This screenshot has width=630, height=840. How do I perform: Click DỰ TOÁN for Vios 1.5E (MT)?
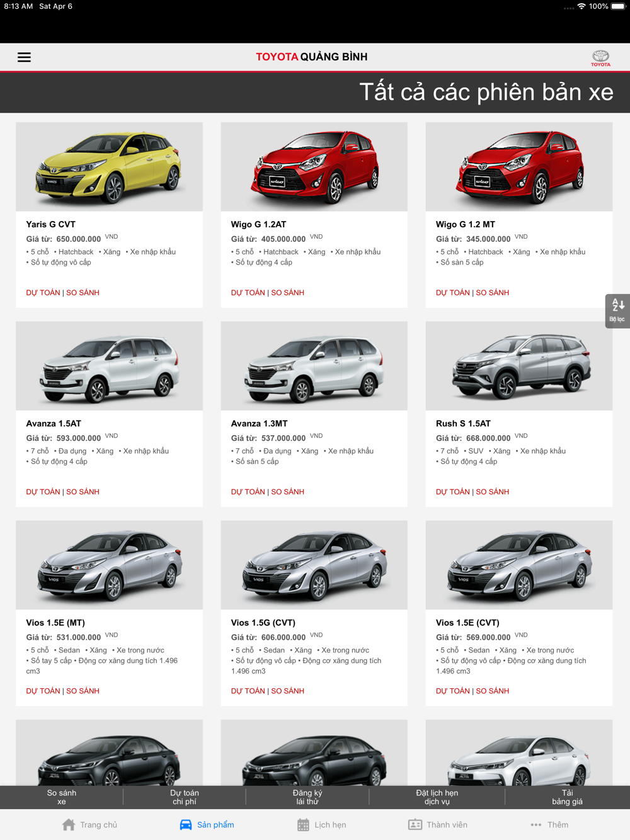[x=43, y=691]
